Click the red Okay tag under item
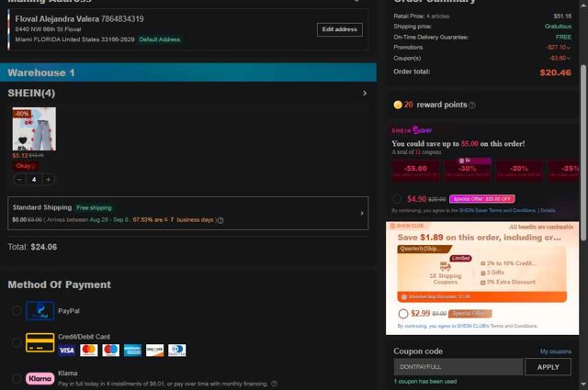The height and width of the screenshot is (390, 588). click(x=26, y=165)
